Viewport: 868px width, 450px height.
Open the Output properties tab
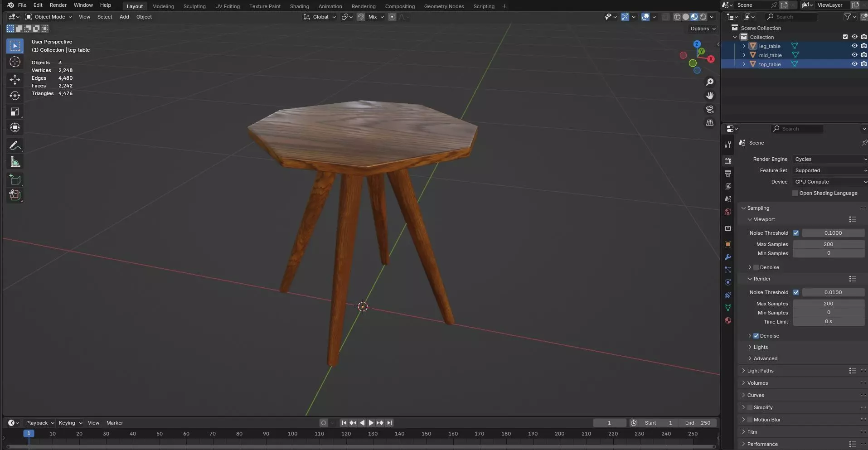pos(728,174)
